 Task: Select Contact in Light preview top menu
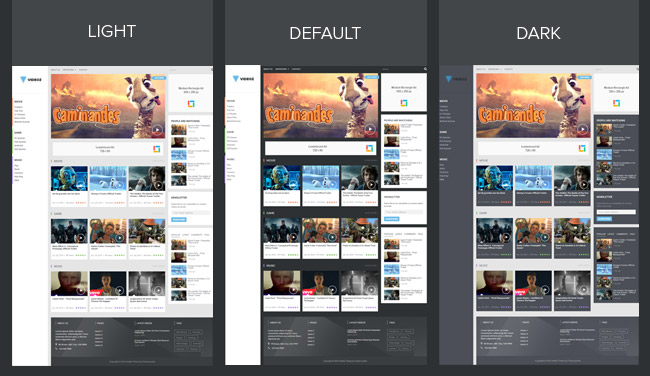tap(83, 70)
